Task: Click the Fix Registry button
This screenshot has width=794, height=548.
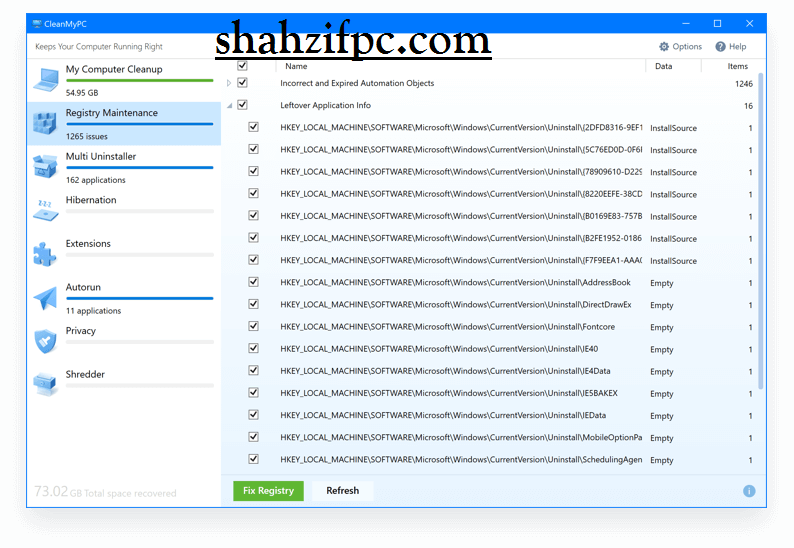Action: [268, 491]
